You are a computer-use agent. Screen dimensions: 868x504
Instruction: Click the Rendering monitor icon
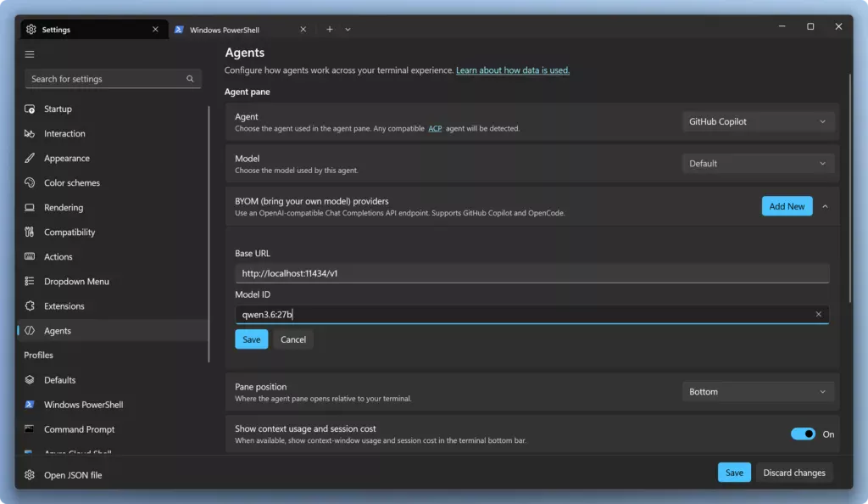click(x=30, y=208)
